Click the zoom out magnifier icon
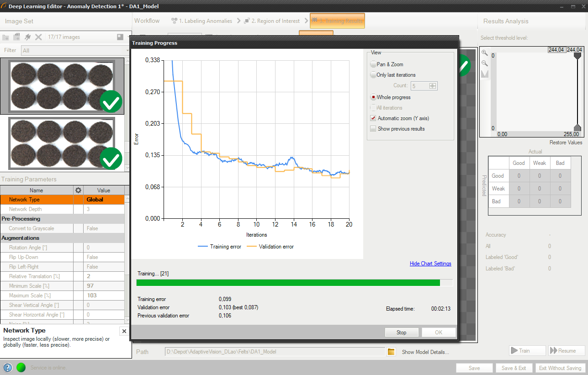 pyautogui.click(x=485, y=63)
